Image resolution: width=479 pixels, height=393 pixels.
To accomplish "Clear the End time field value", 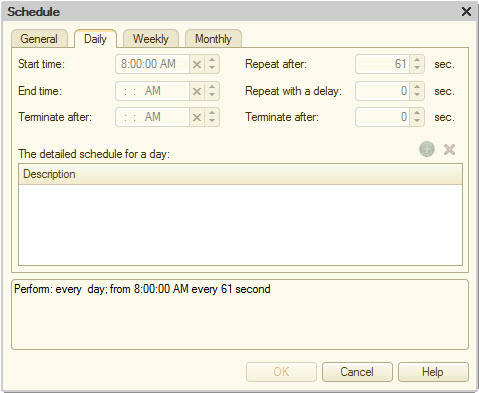I will (x=197, y=91).
